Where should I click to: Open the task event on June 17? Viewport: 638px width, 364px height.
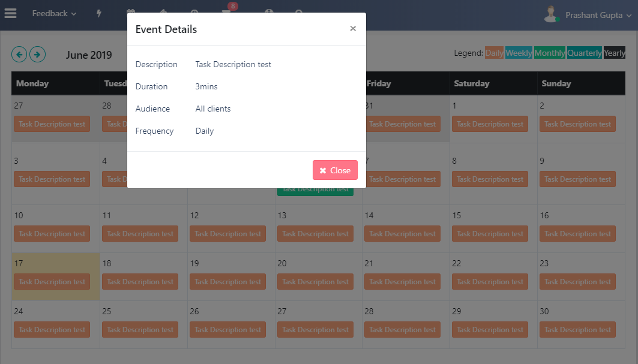tap(52, 282)
